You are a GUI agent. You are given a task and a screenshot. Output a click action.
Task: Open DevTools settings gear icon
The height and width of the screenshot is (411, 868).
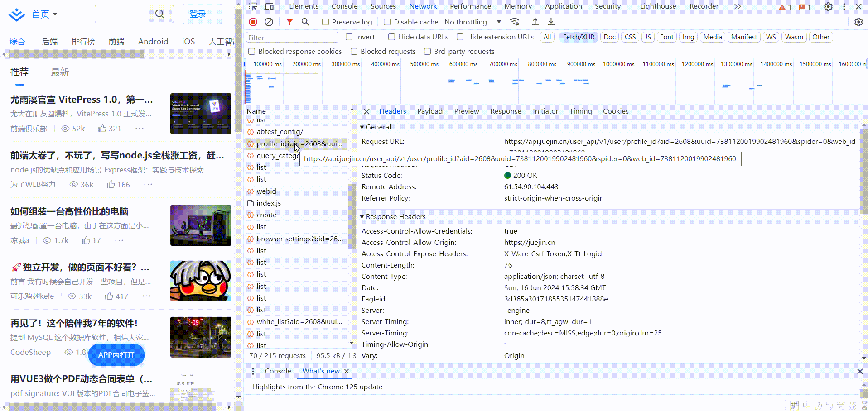click(x=828, y=6)
